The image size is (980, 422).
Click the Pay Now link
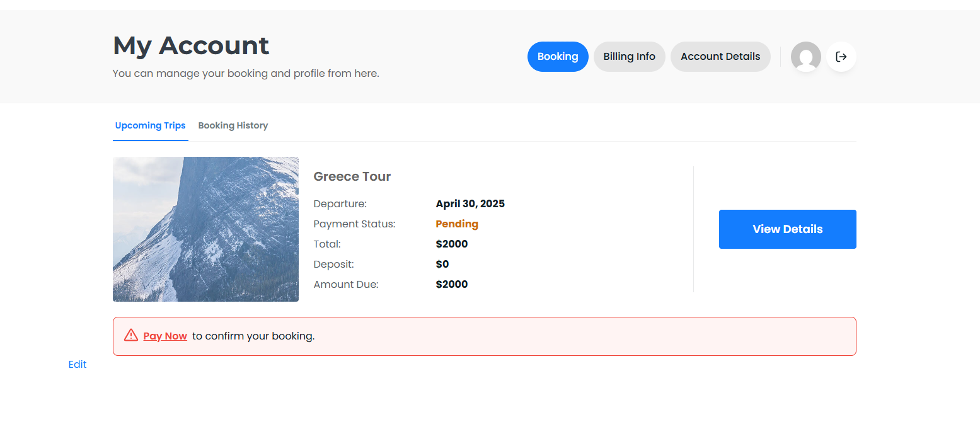click(165, 335)
